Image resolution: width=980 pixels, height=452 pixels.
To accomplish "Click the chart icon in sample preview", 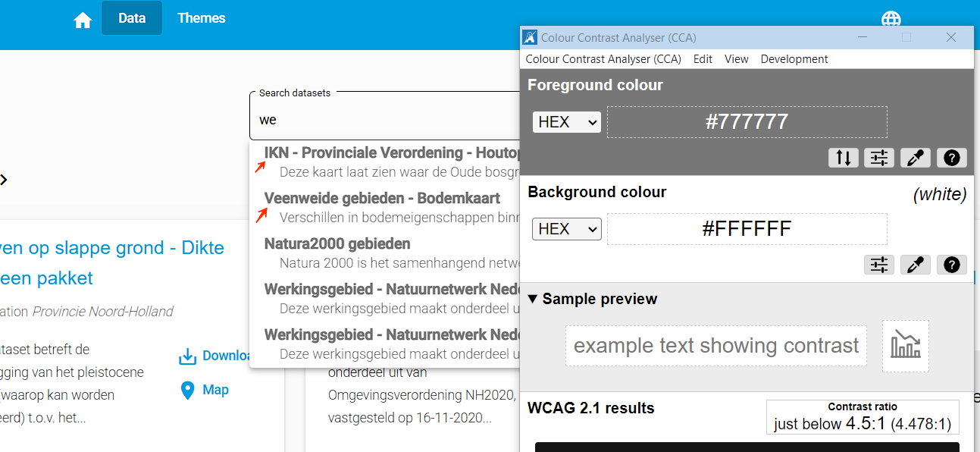I will click(905, 346).
